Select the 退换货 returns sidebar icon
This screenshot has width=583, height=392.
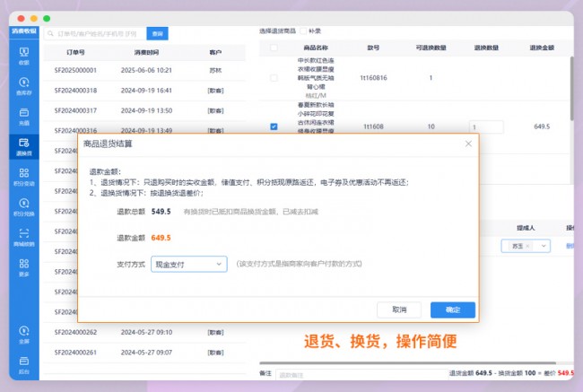[24, 146]
